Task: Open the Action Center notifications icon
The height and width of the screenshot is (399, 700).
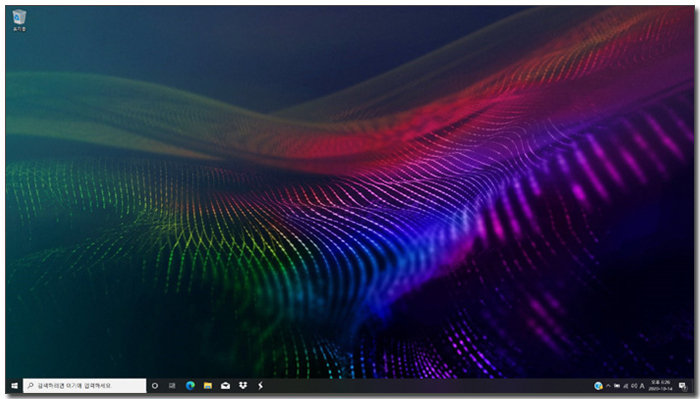Action: (682, 386)
